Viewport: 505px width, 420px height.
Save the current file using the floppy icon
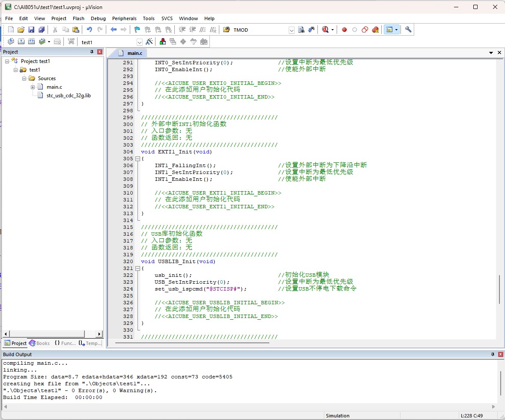[x=31, y=30]
